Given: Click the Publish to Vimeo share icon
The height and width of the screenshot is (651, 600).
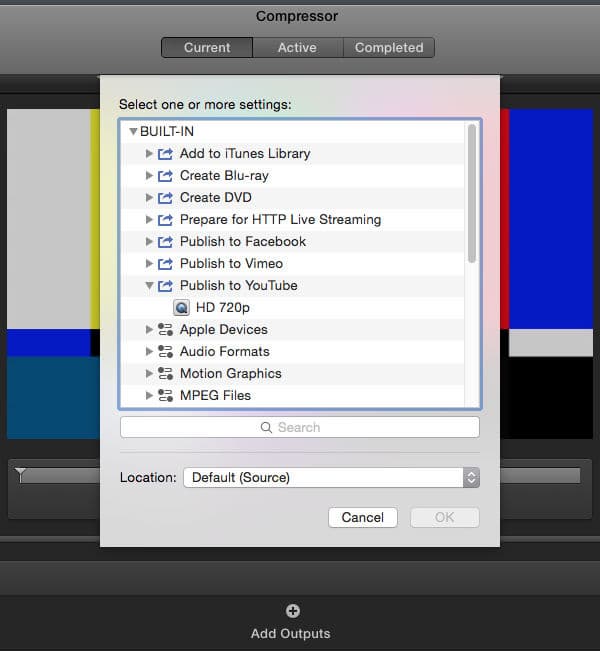Looking at the screenshot, I should click(x=165, y=264).
